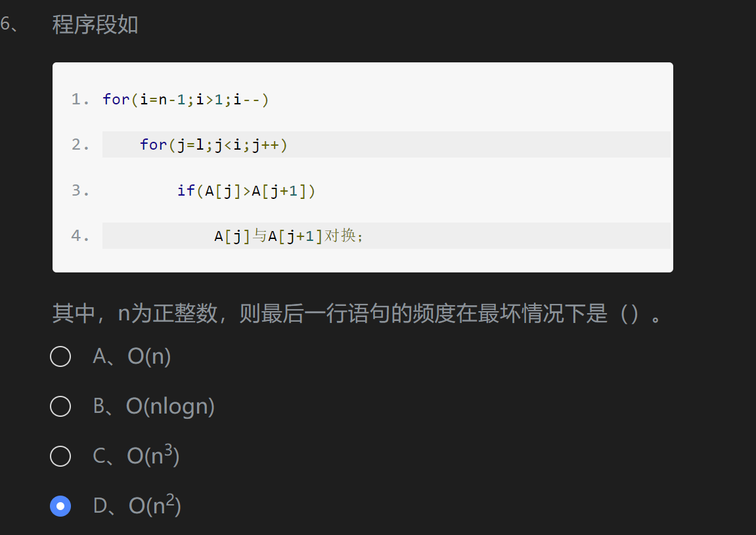
Task: Click the answer label "D、O(n²)"
Action: click(137, 506)
